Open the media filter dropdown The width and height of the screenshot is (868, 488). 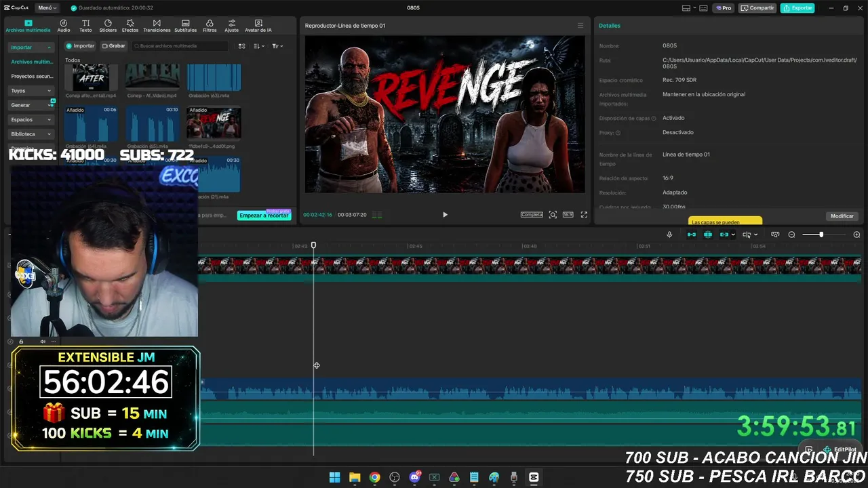(277, 46)
